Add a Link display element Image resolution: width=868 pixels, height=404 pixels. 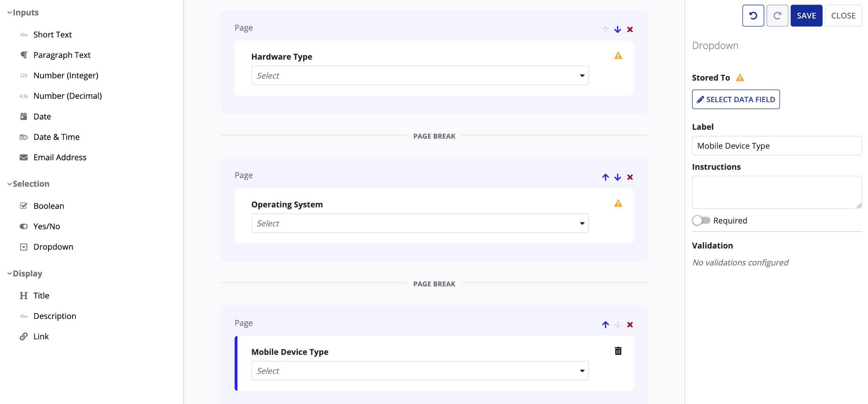pyautogui.click(x=34, y=336)
